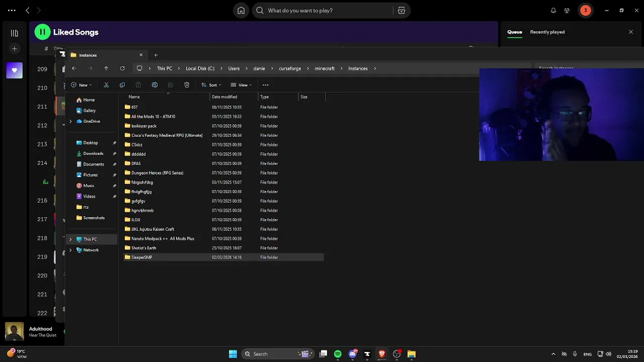Open Windows Start button
The height and width of the screenshot is (362, 644).
(233, 354)
